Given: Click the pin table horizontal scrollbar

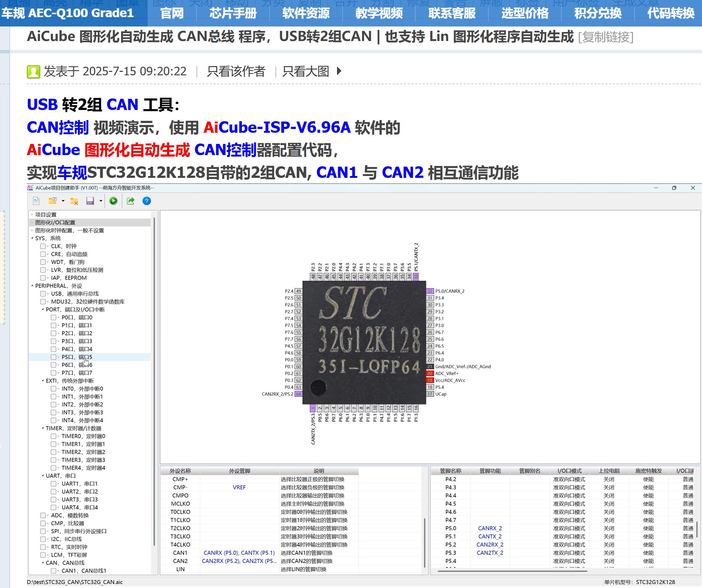Looking at the screenshot, I should 513,571.
